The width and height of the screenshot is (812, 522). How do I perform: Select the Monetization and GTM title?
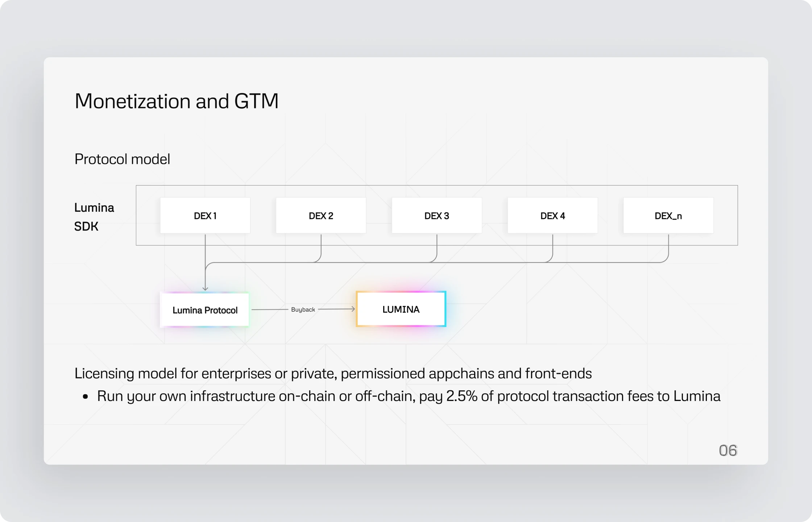[177, 101]
